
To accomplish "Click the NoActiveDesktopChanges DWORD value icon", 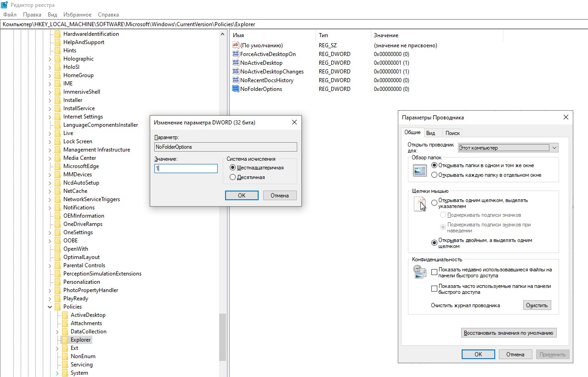I will pos(236,72).
